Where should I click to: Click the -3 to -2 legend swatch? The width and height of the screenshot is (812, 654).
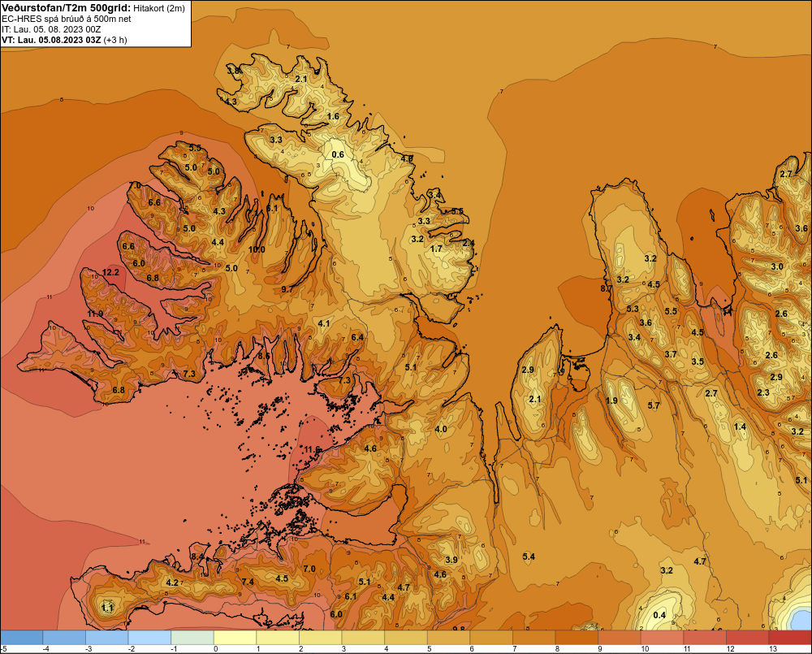pyautogui.click(x=106, y=638)
